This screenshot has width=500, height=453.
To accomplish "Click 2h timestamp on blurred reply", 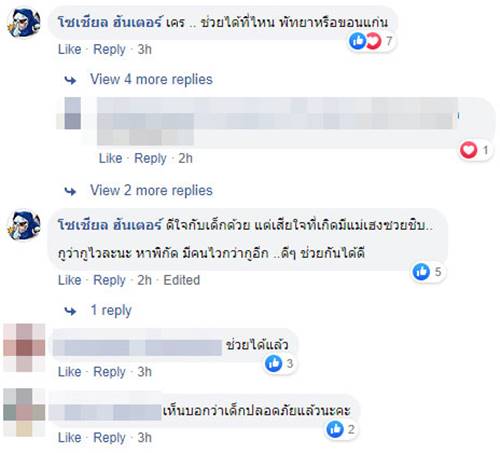I will [x=185, y=158].
